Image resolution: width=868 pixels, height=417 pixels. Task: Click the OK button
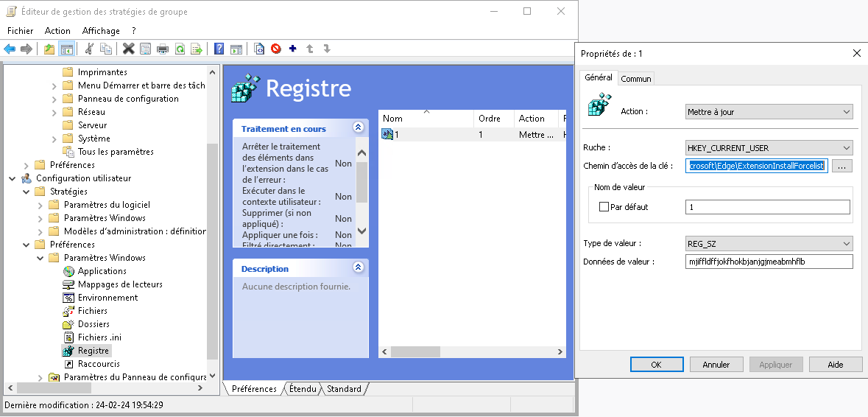click(656, 365)
